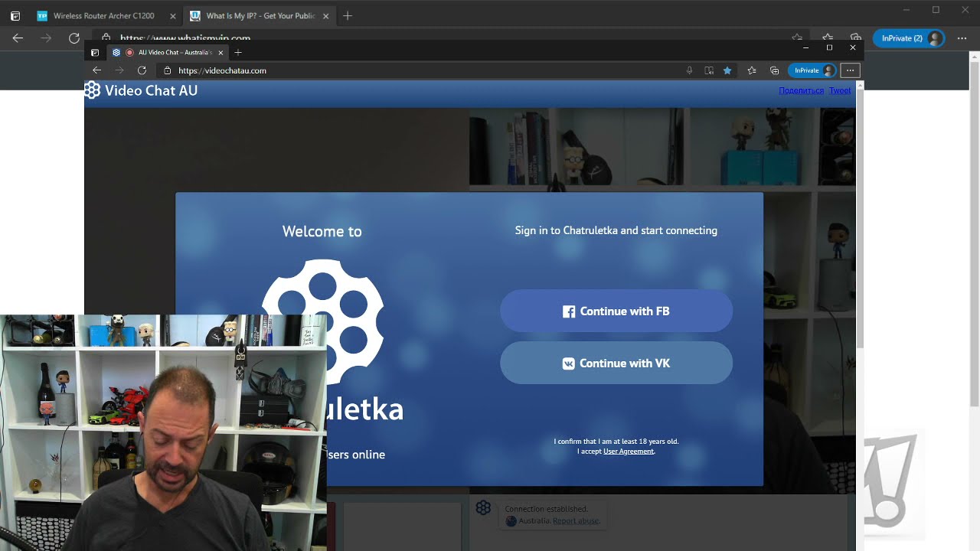The width and height of the screenshot is (980, 551).
Task: Click the 'Welcome to' heading
Action: [322, 231]
